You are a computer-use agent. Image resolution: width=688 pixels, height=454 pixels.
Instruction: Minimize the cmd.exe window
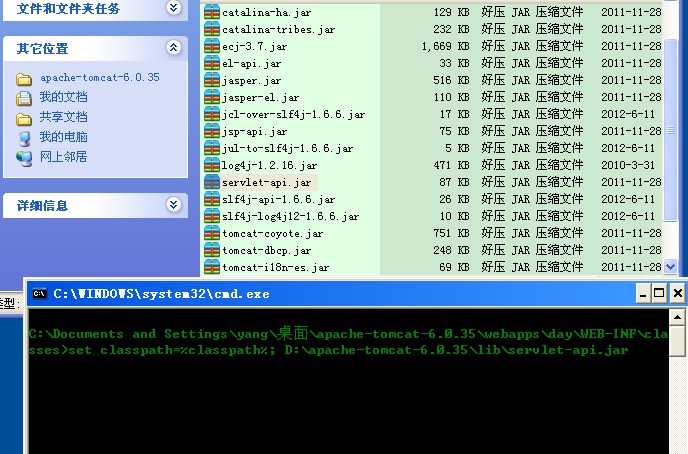[x=643, y=293]
